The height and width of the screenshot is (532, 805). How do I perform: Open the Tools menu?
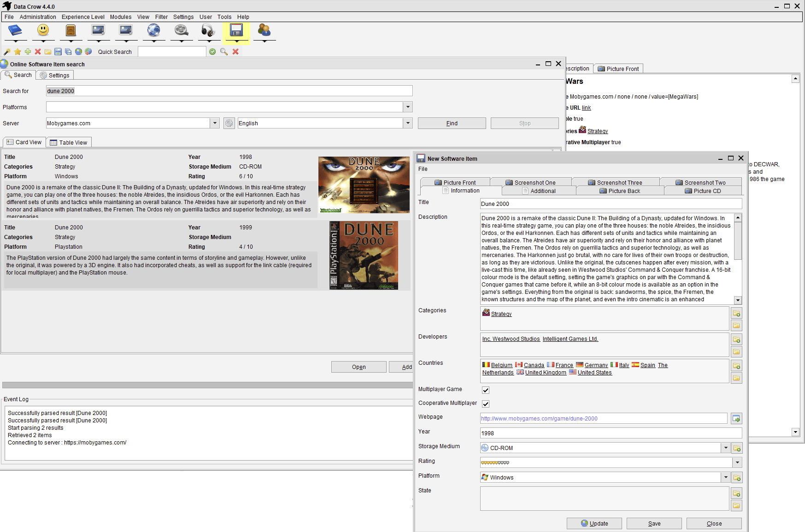tap(224, 17)
